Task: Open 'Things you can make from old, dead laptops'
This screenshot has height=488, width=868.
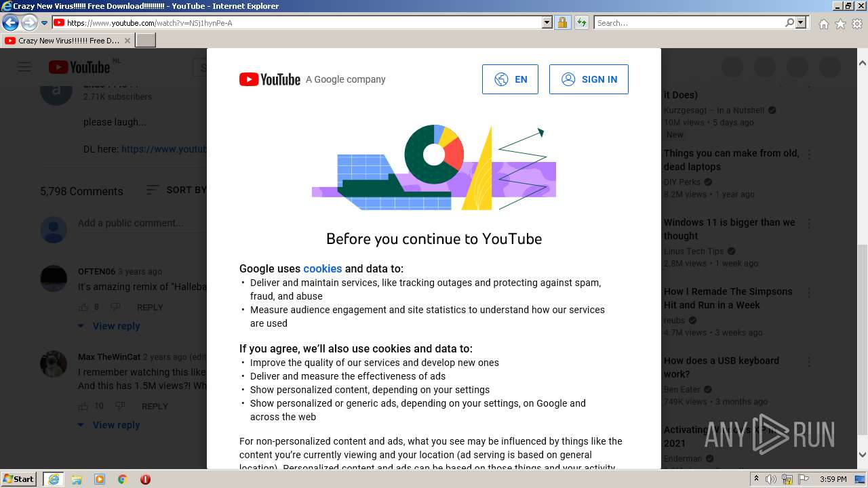Action: (x=731, y=160)
